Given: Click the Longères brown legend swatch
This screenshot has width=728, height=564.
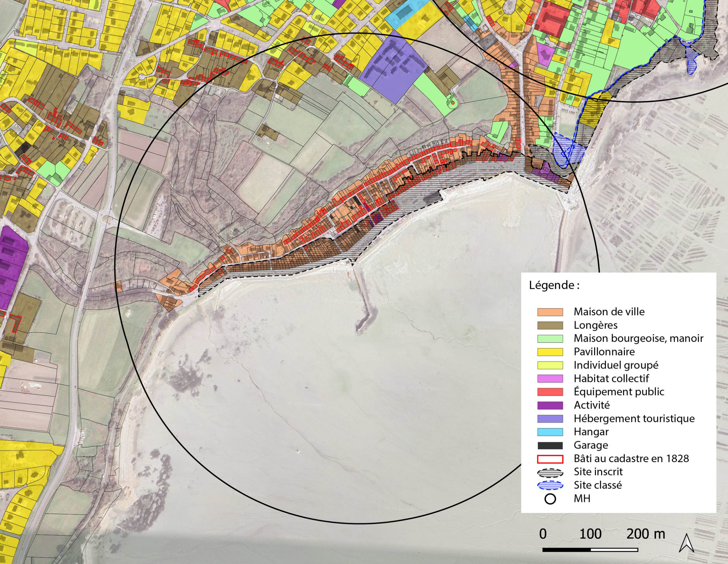Looking at the screenshot, I should 550,326.
